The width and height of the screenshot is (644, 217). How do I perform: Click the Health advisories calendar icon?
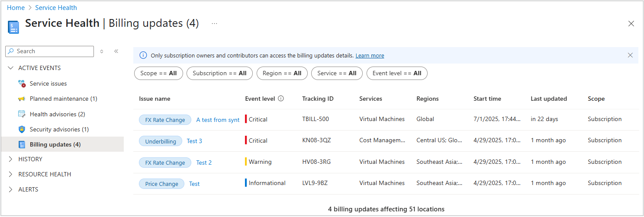[x=22, y=114]
